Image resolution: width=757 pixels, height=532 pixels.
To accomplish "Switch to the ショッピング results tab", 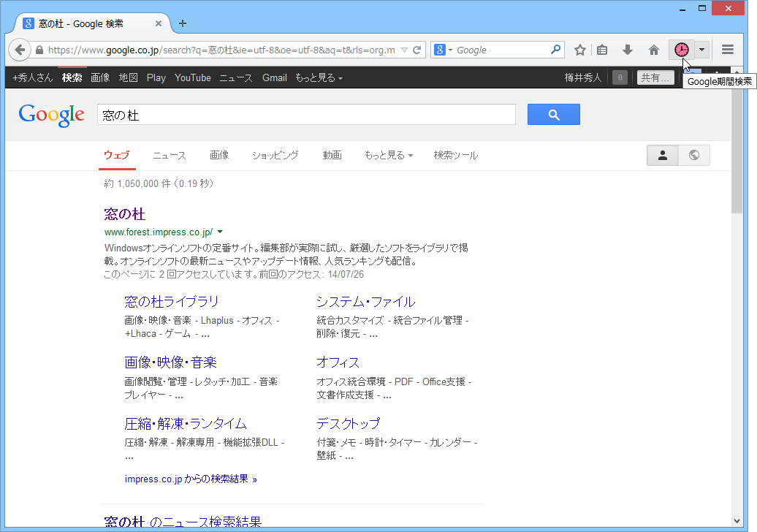I will pos(275,156).
